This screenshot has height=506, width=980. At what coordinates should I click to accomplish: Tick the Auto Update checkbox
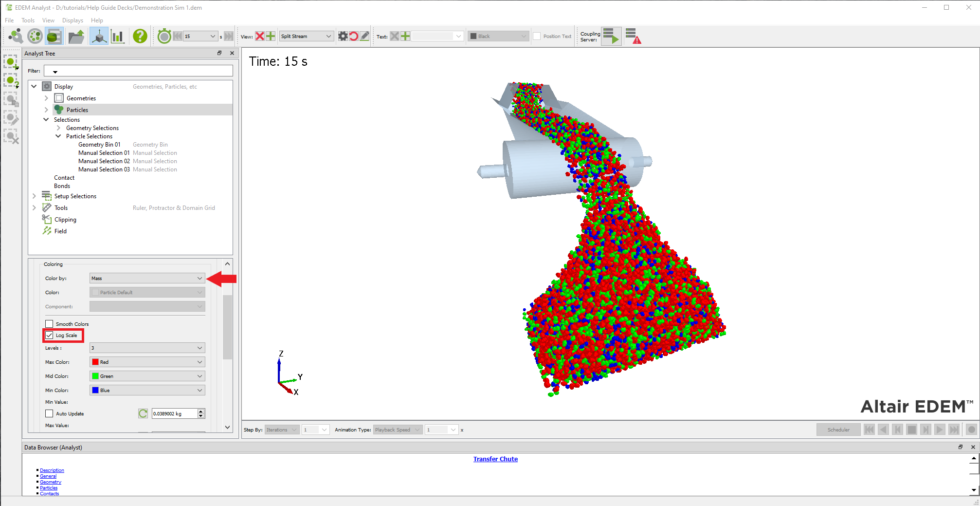(49, 413)
